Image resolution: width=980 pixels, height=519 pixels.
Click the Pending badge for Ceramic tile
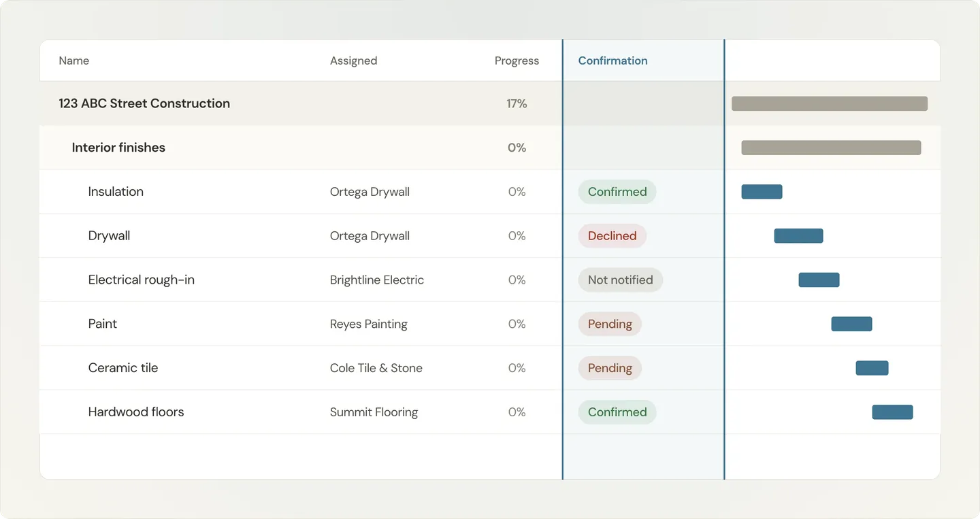pos(610,368)
